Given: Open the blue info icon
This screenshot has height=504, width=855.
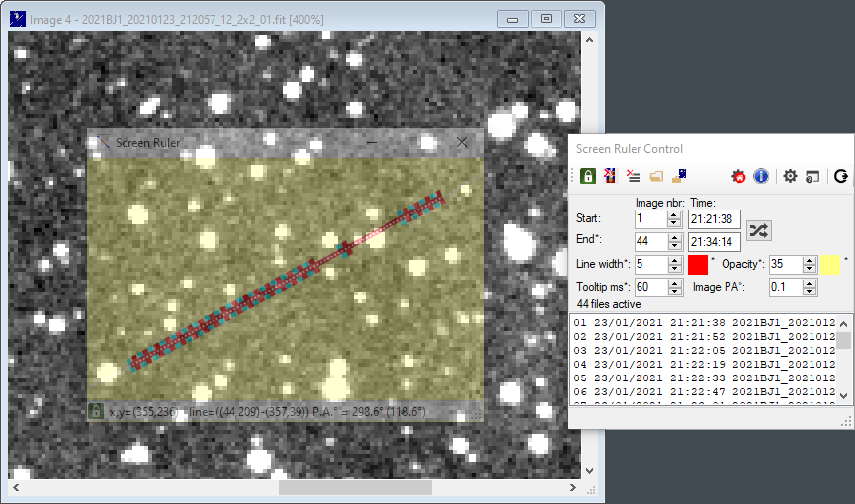Looking at the screenshot, I should point(761,176).
